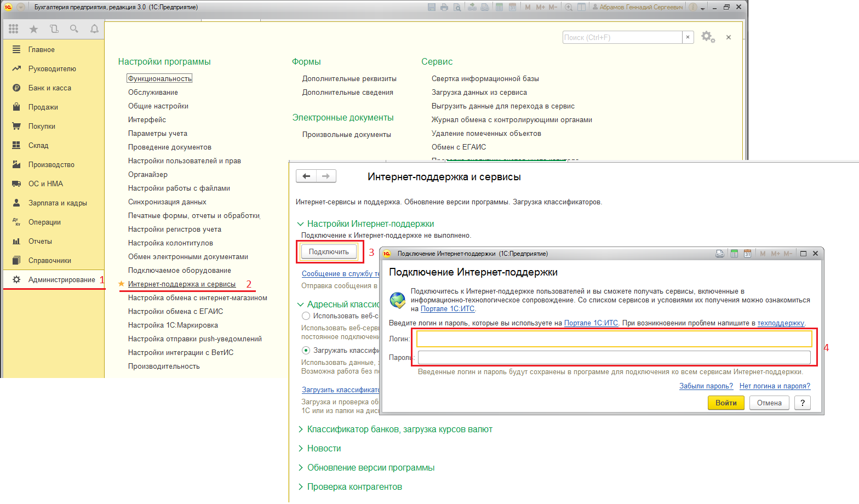This screenshot has height=504, width=859.
Task: Open Отчеты section
Action: (53, 241)
